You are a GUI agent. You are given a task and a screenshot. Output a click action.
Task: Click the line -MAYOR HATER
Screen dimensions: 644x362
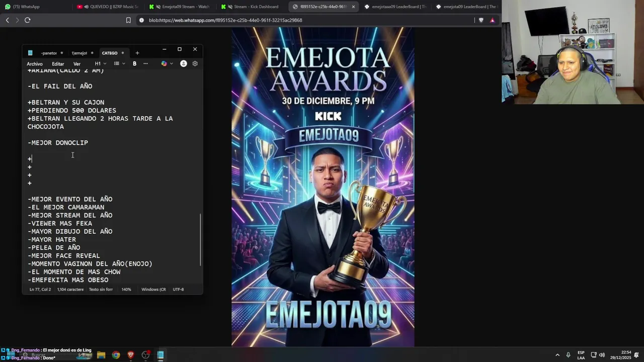click(x=52, y=239)
